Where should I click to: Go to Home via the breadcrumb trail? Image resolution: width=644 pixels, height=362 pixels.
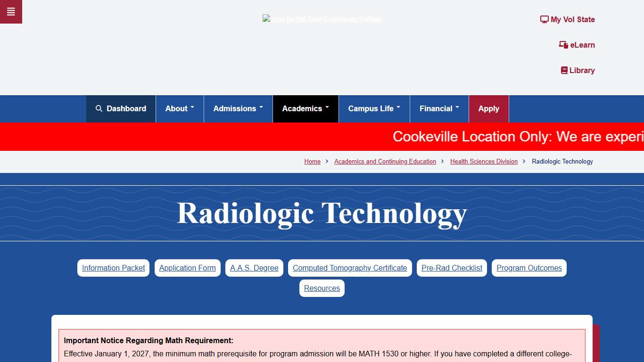312,161
